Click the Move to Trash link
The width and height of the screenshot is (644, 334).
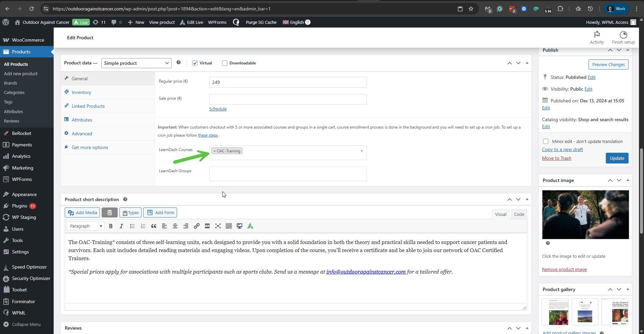(556, 158)
